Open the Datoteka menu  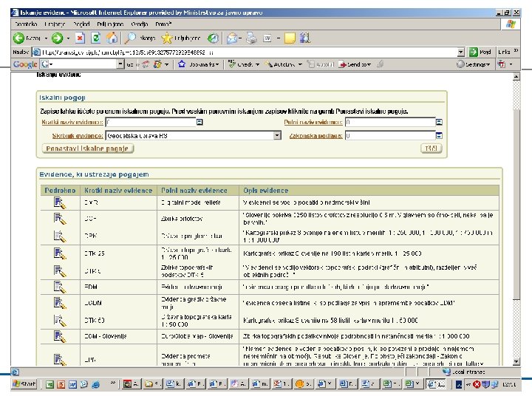click(26, 24)
